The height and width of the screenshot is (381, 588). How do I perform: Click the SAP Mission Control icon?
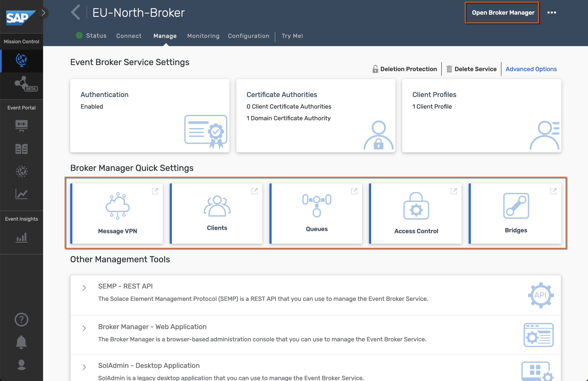pyautogui.click(x=21, y=60)
